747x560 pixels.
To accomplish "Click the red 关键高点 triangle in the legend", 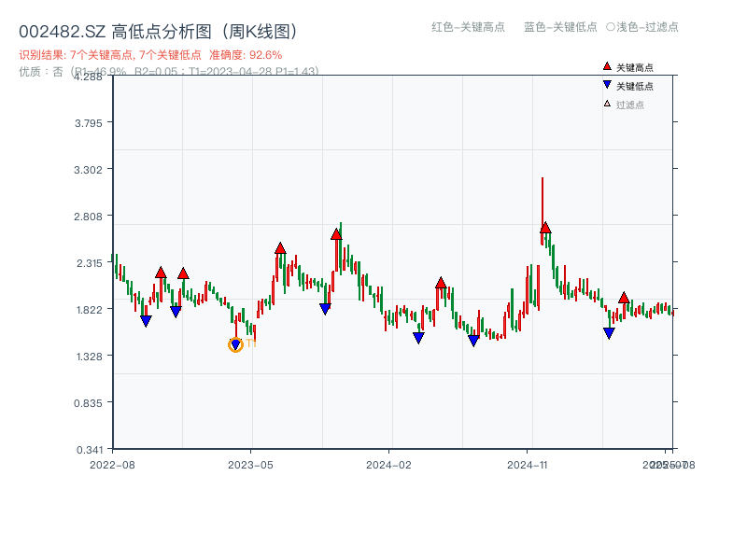I will pos(607,66).
